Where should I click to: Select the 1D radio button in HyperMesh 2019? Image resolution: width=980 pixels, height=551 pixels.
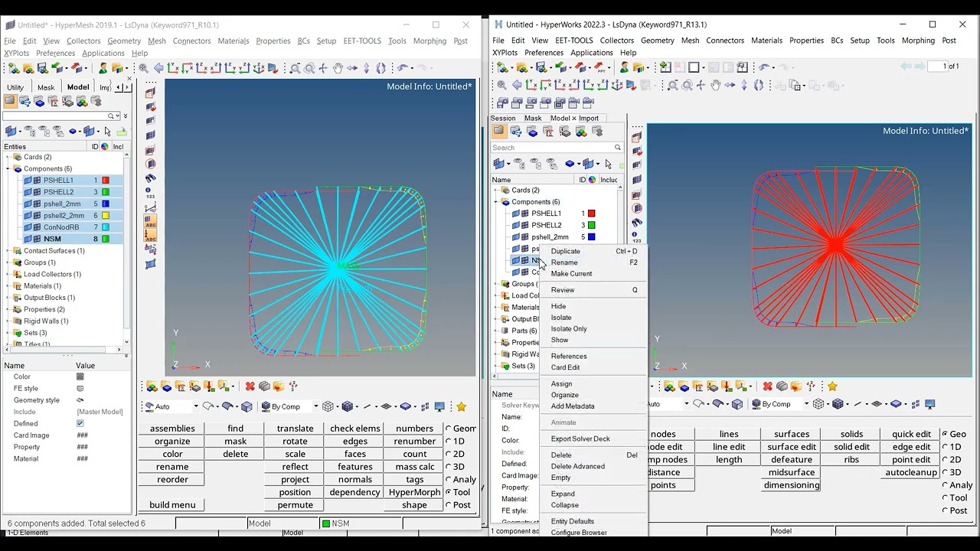pyautogui.click(x=449, y=442)
